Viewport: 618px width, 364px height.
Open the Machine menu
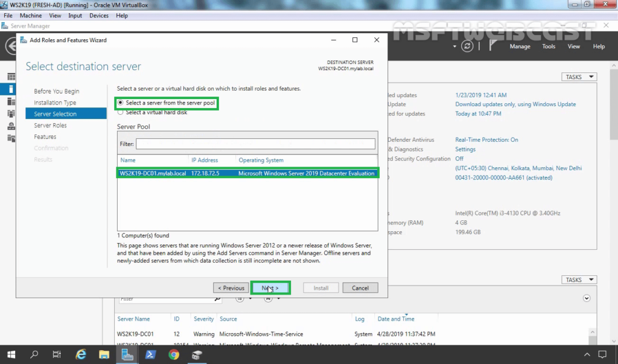31,15
